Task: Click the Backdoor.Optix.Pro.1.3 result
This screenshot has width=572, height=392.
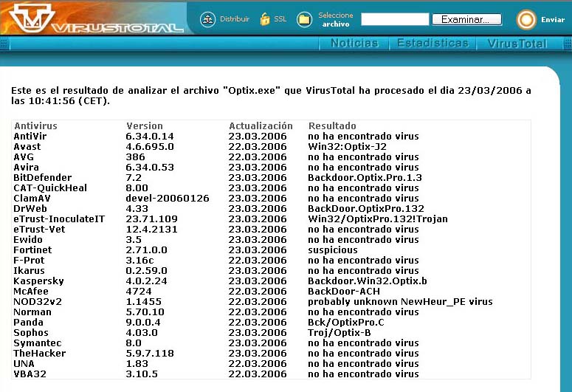Action: click(365, 178)
